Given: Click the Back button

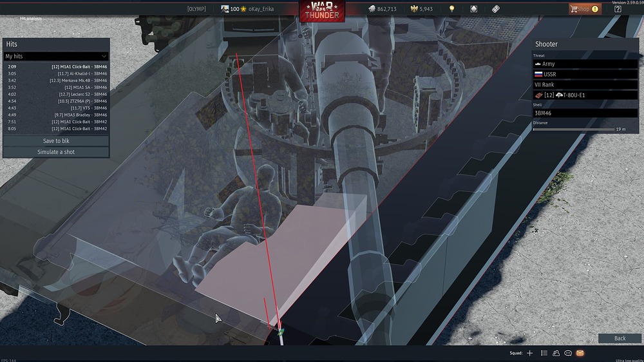Looking at the screenshot, I should pyautogui.click(x=620, y=338).
